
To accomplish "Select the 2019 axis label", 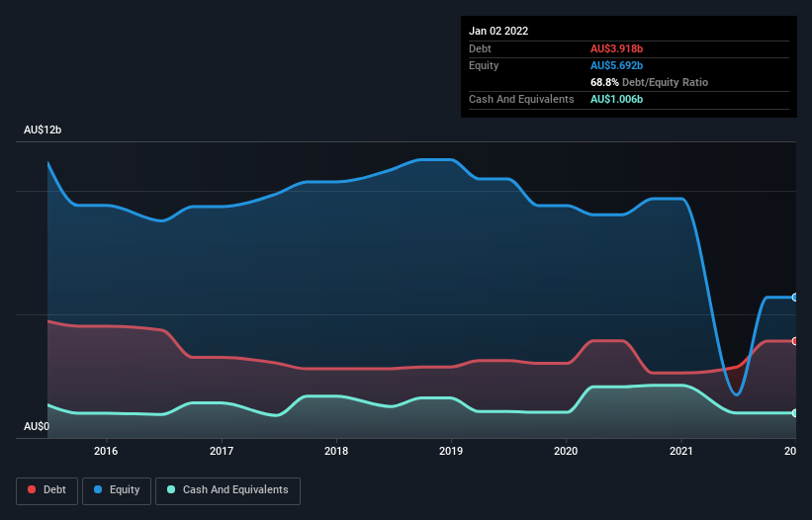I will coord(451,451).
